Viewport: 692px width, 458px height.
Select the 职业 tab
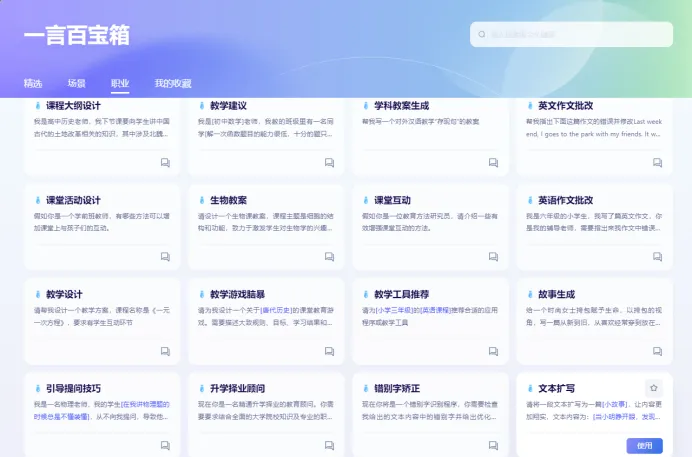120,83
